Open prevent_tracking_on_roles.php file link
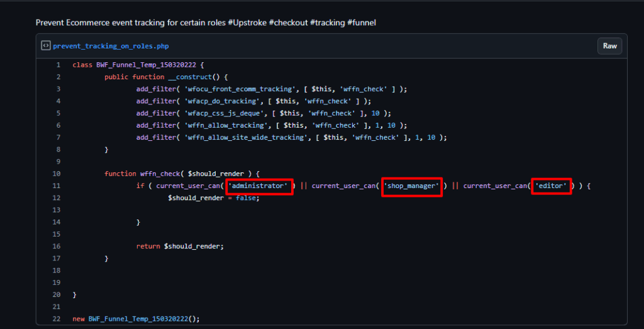This screenshot has height=329, width=644. click(111, 46)
